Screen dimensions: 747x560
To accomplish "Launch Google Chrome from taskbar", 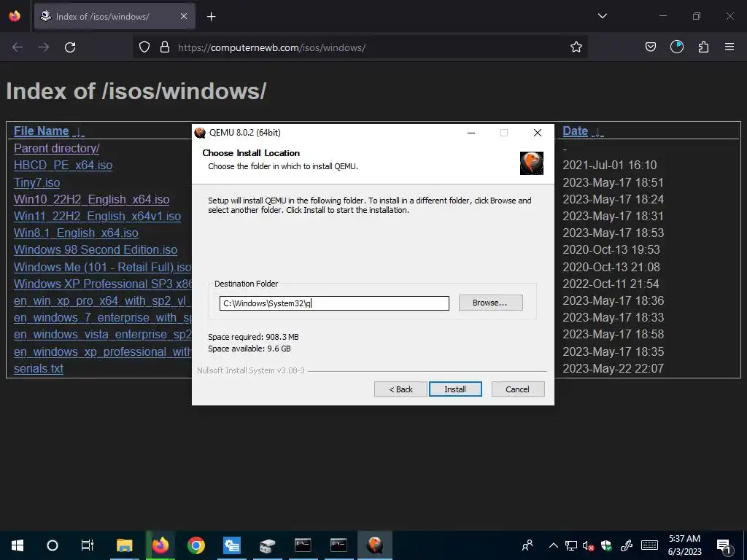I will 196,545.
